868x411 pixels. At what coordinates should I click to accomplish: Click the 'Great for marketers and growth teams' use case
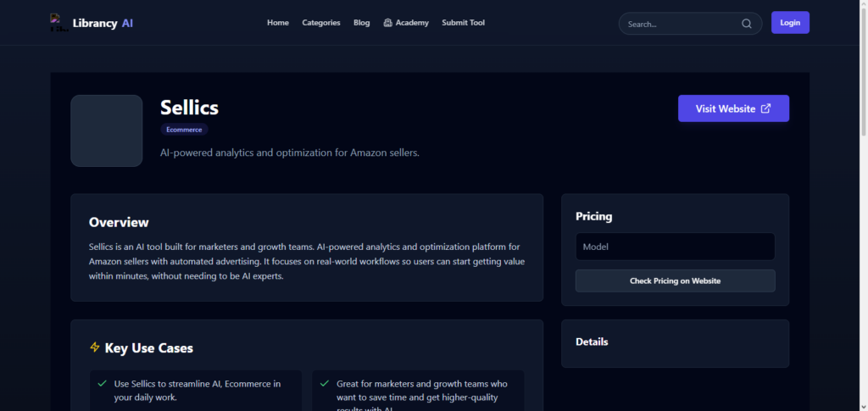[x=422, y=395]
